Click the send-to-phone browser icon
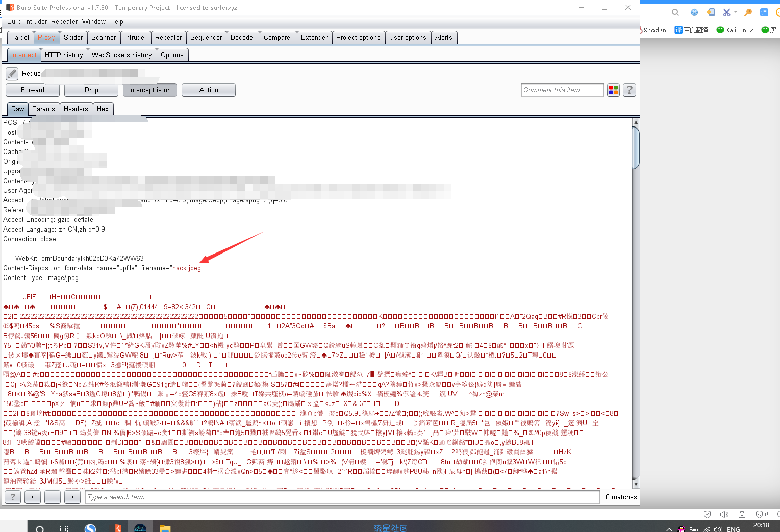 710,12
